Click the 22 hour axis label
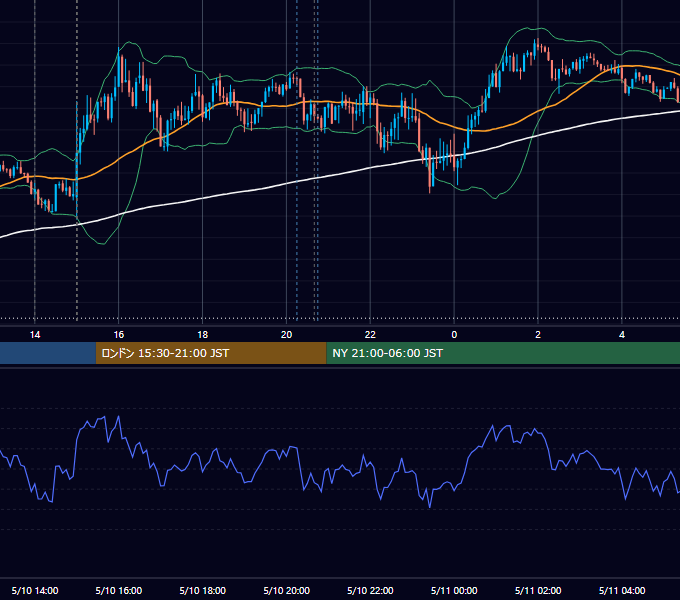 [x=370, y=335]
